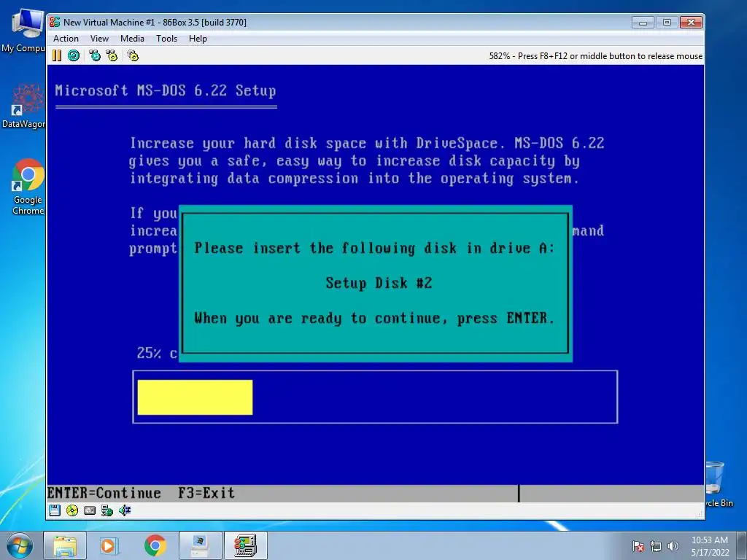Open Google Chrome from the taskbar
This screenshot has height=560, width=747.
155,545
